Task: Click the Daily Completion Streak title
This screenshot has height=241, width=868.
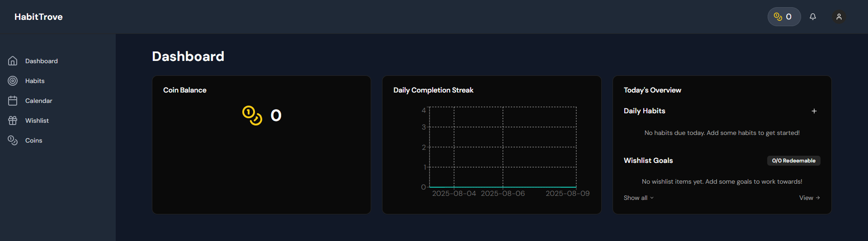Action: pos(433,90)
